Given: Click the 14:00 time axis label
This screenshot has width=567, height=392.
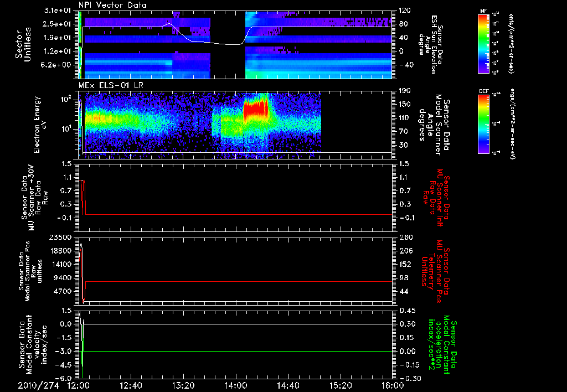Looking at the screenshot, I should pos(235,385).
